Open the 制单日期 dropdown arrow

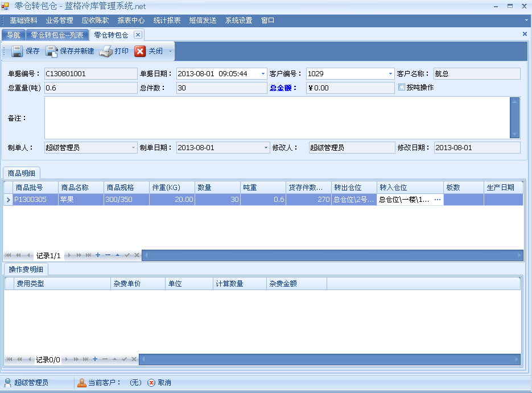[266, 148]
